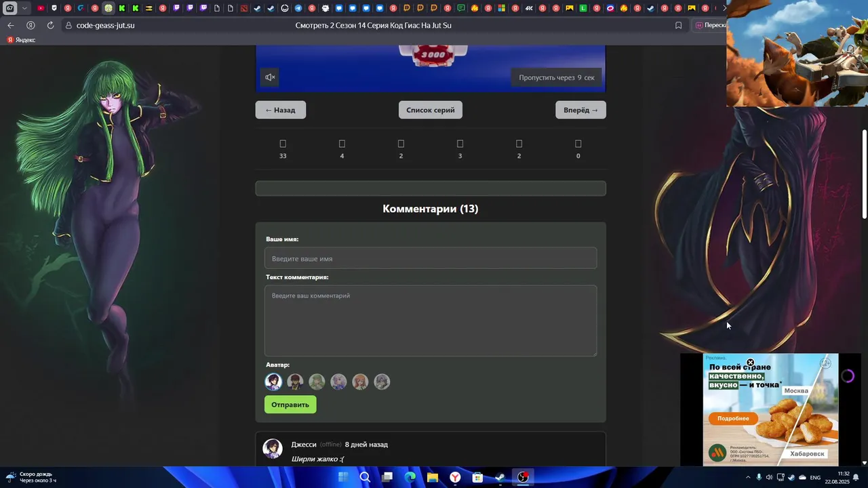Click Джесси's comment avatar
The width and height of the screenshot is (868, 488).
click(x=273, y=448)
